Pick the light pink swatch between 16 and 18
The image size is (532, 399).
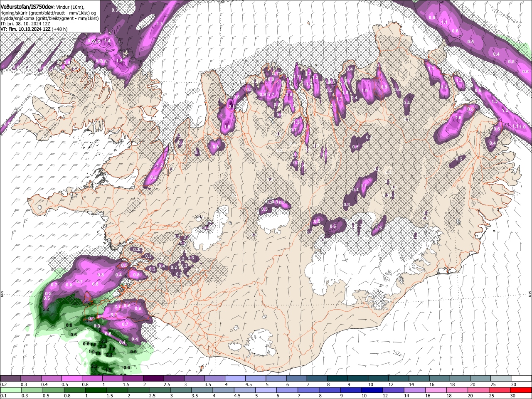click(436, 390)
